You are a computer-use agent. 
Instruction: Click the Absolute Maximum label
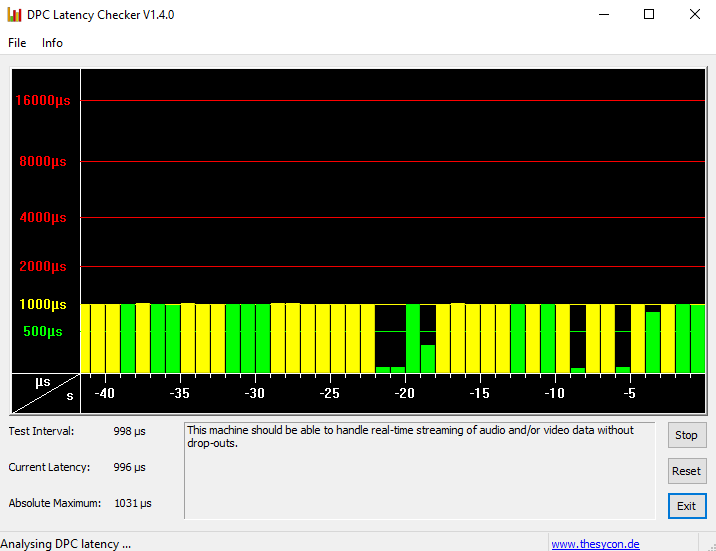pos(55,503)
